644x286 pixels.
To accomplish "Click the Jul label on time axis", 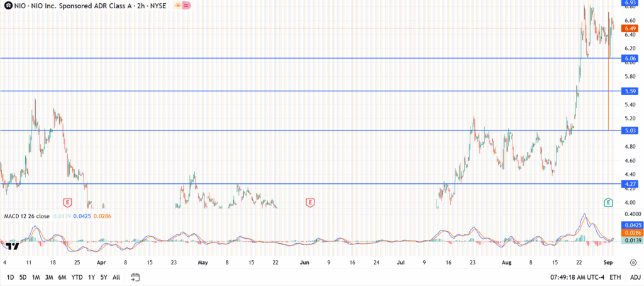I will point(399,261).
